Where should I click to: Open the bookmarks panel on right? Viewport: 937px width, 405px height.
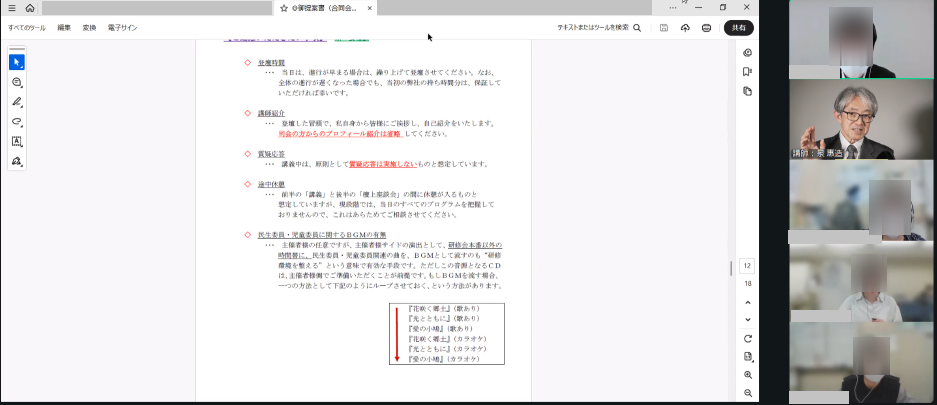pos(747,72)
